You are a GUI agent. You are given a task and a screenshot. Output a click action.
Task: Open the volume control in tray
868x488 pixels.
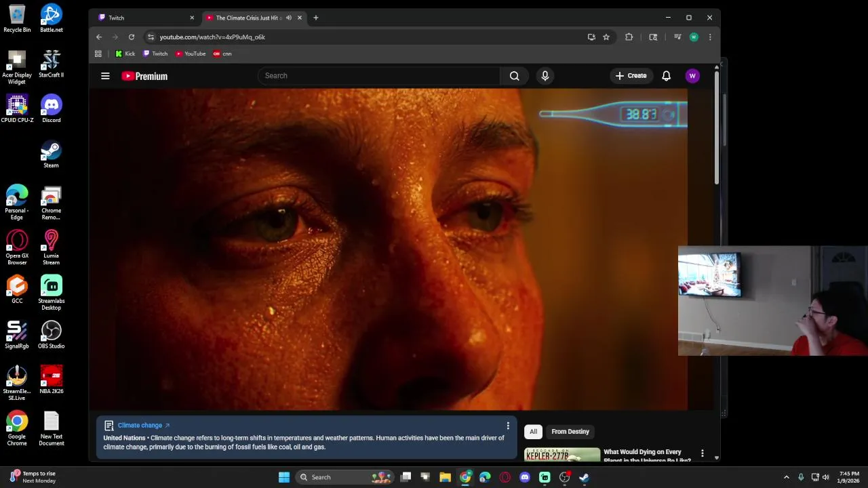[x=826, y=477]
